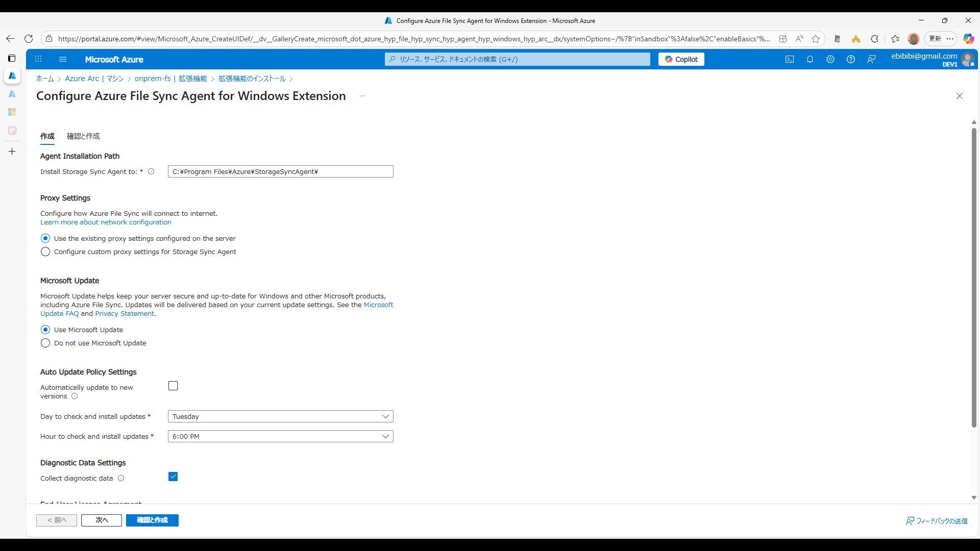Show info for Collect diagnostic data

121,479
